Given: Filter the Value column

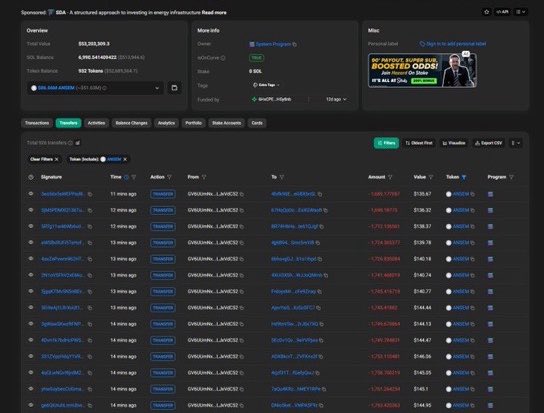Looking at the screenshot, I should tap(431, 177).
